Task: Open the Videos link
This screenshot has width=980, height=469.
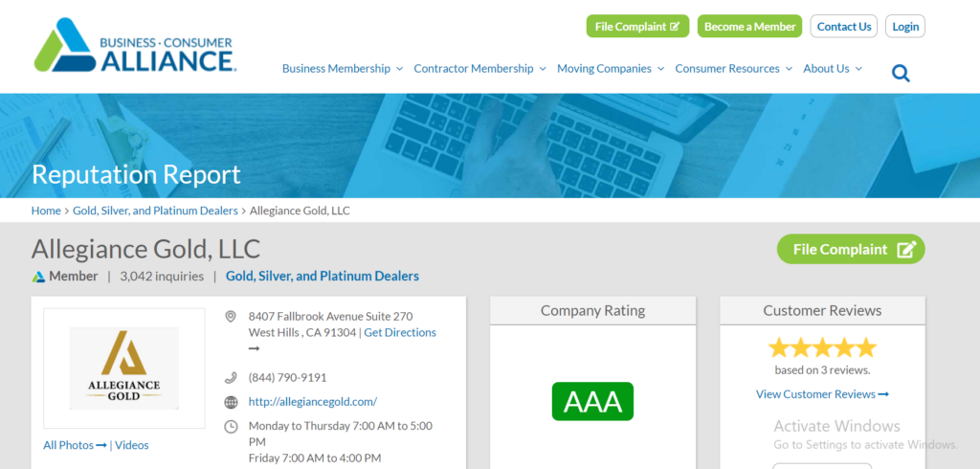Action: [x=132, y=445]
